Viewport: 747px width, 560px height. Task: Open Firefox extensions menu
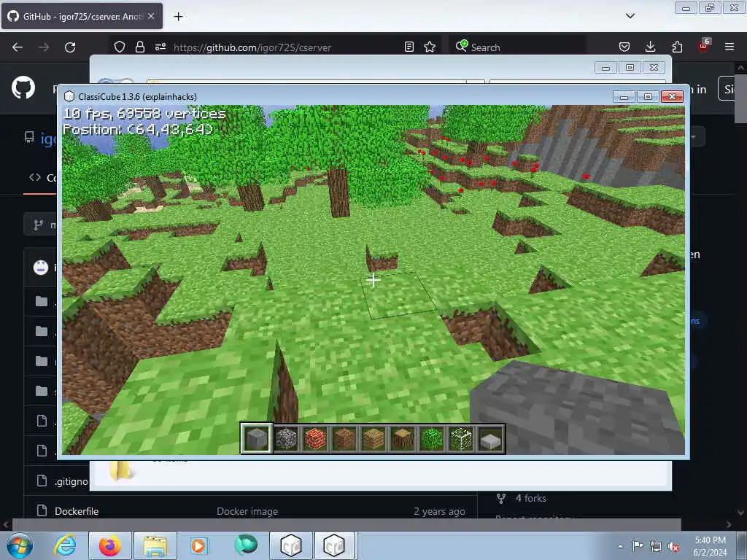(x=677, y=47)
